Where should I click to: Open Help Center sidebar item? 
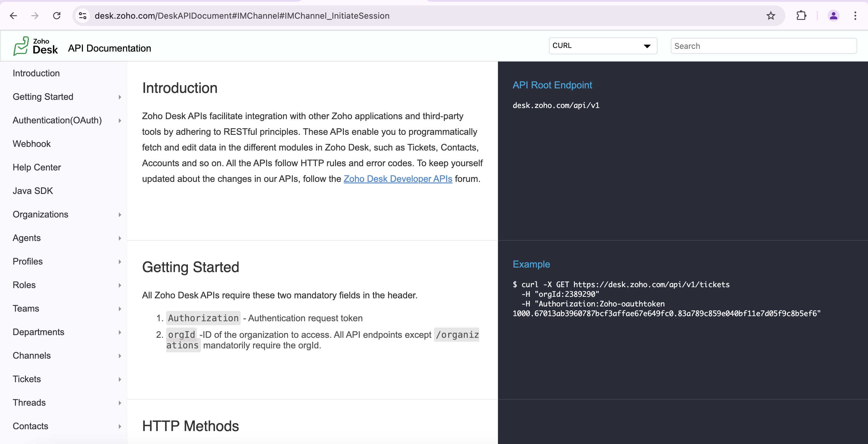coord(37,167)
